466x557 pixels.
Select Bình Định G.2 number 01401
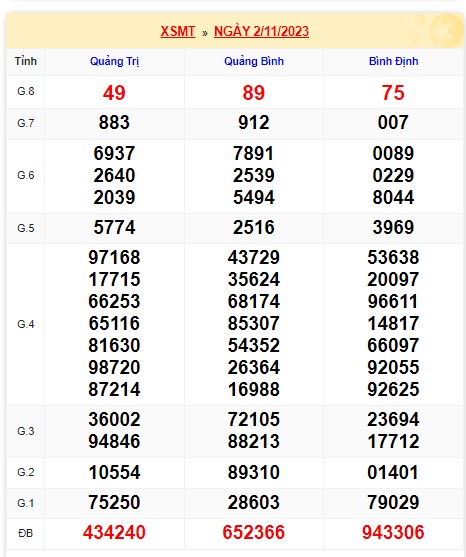pyautogui.click(x=393, y=472)
